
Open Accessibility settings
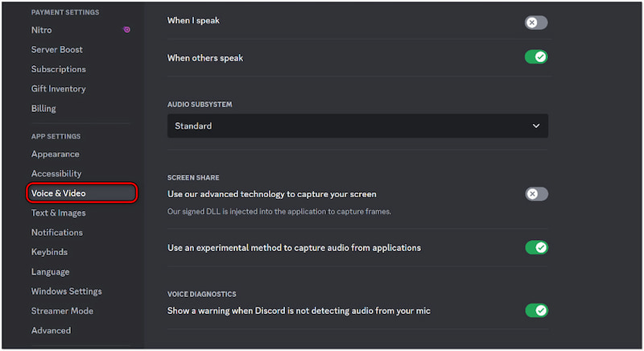click(x=56, y=173)
